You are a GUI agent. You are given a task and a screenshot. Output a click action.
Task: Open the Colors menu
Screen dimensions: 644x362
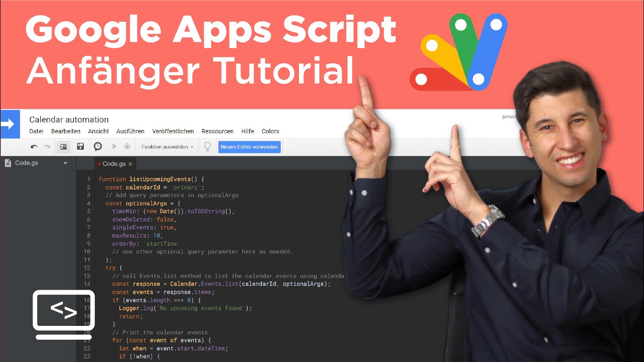point(270,131)
